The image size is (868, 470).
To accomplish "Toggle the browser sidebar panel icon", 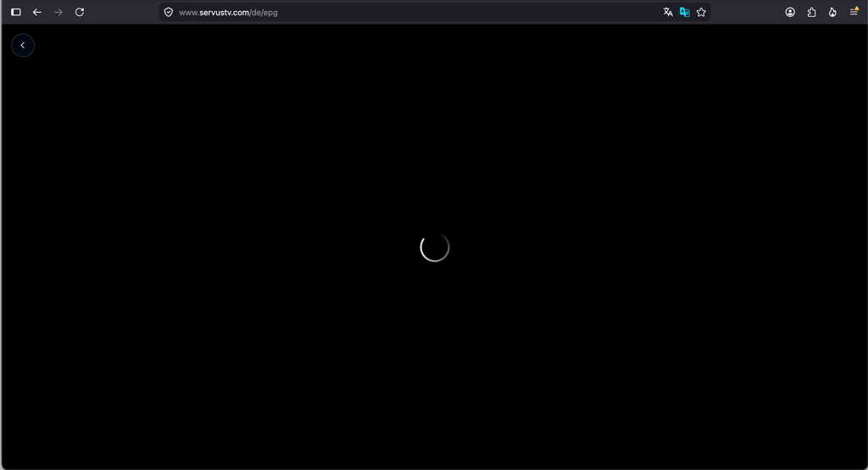I will pyautogui.click(x=16, y=12).
